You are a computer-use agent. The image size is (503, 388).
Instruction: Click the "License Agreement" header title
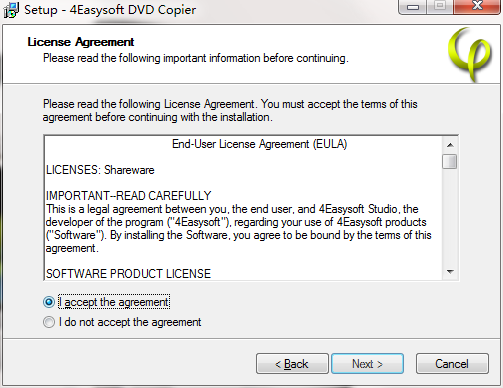(81, 42)
